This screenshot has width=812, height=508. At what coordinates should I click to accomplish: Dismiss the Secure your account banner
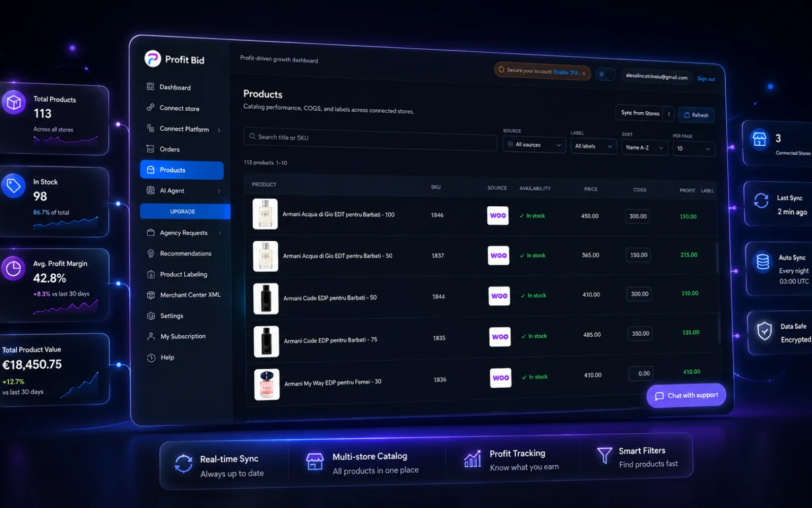584,73
